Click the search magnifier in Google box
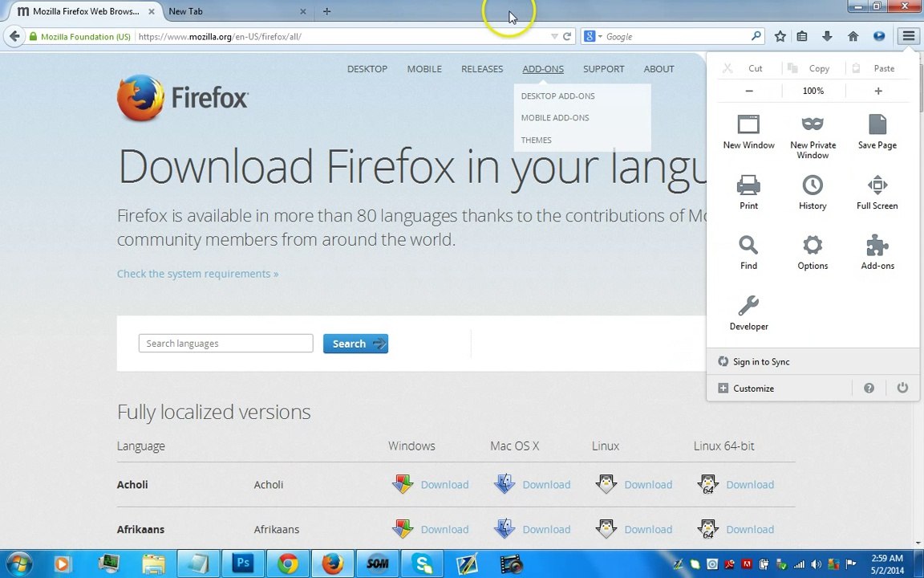924x578 pixels. click(x=756, y=36)
